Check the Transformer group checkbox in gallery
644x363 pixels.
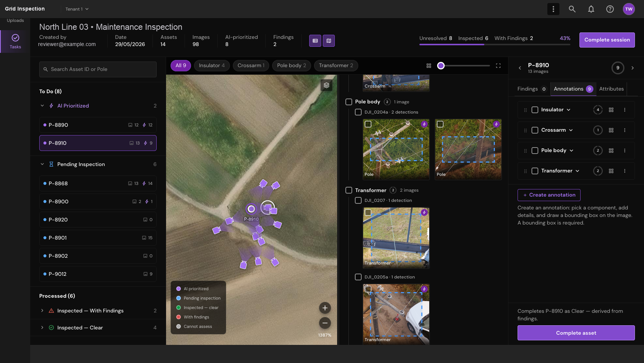[x=349, y=190]
